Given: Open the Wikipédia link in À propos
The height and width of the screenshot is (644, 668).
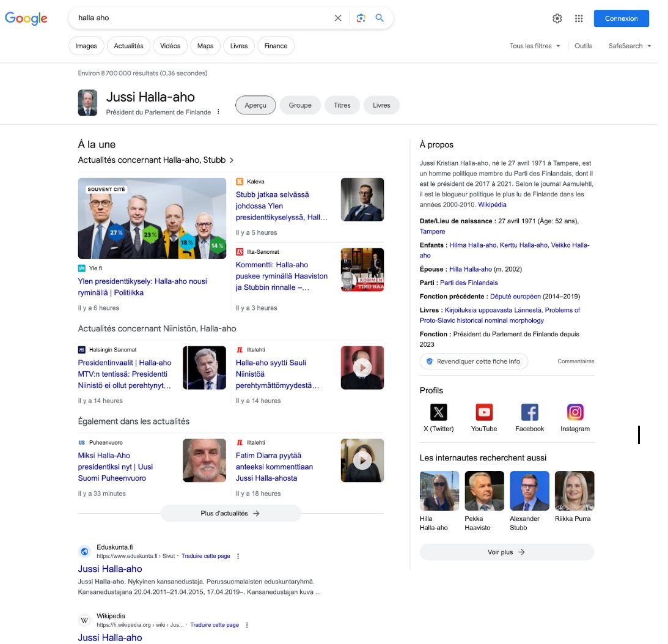Looking at the screenshot, I should tap(492, 205).
